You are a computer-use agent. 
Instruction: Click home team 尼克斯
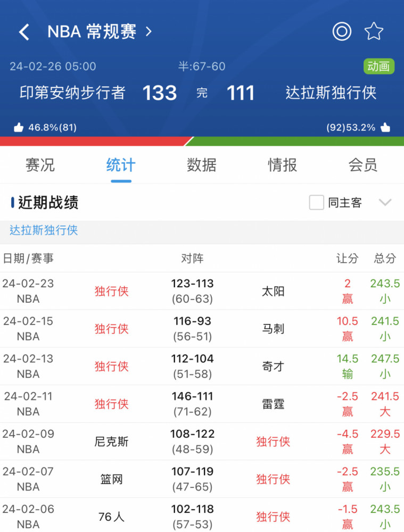111,442
